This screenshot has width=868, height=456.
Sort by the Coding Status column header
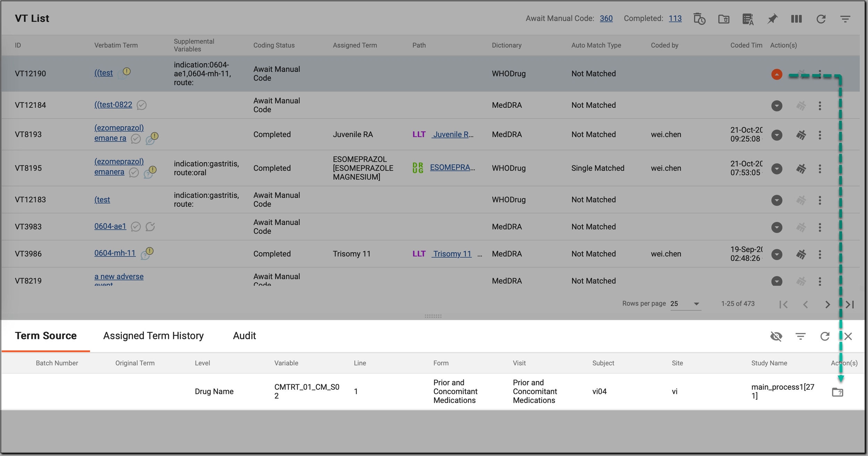coord(274,45)
